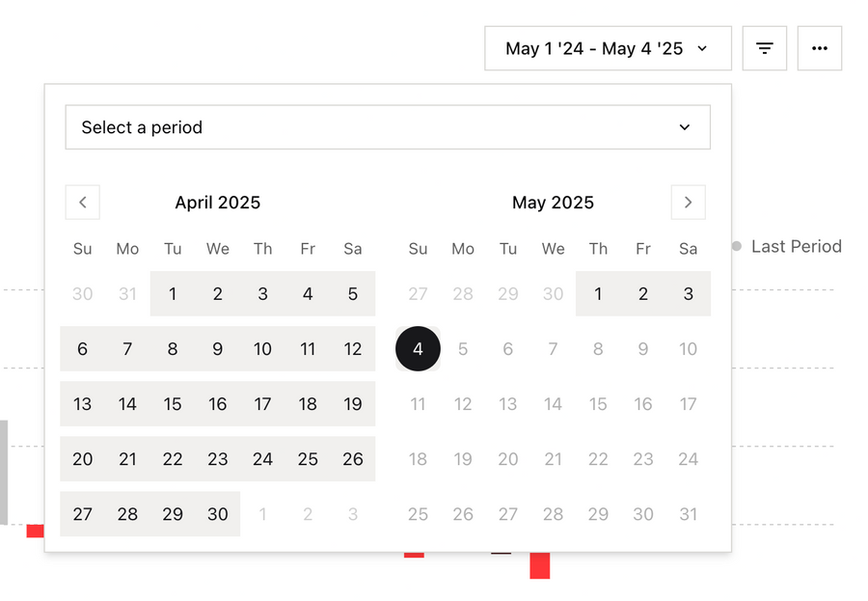Click the ellipsis more-options icon
The height and width of the screenshot is (601, 868).
point(820,47)
